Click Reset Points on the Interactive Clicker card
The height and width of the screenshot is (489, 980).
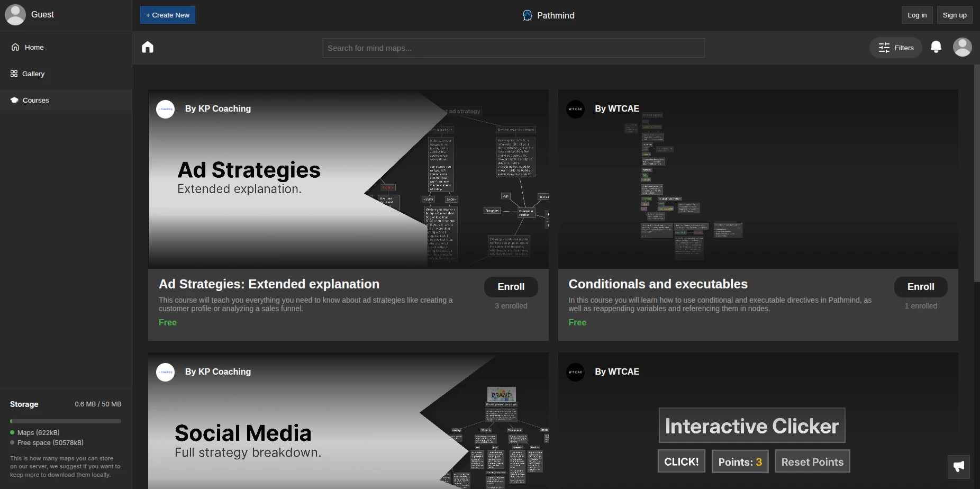(812, 461)
